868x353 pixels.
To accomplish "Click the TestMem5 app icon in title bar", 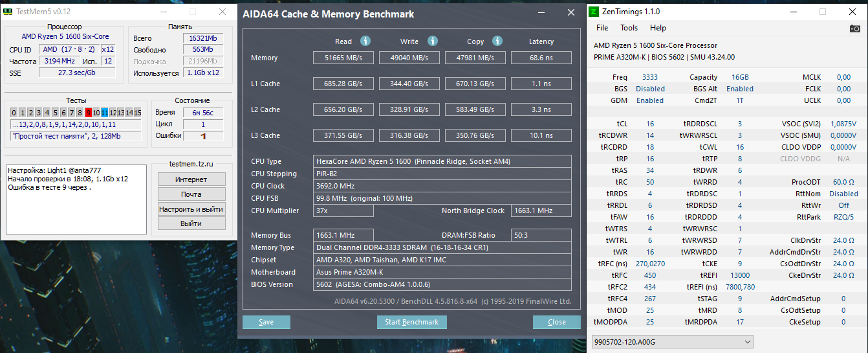I will (x=8, y=12).
